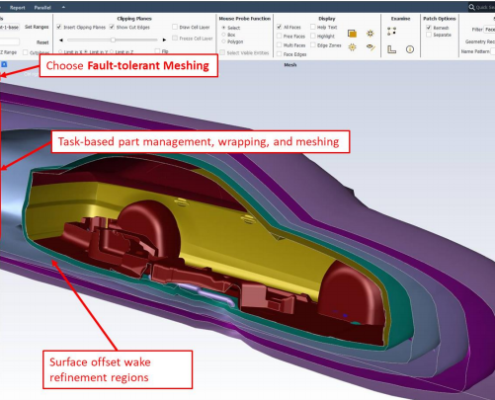The image size is (495, 400).
Task: Click the magnifier icon in Quick Search
Action: (472, 7)
